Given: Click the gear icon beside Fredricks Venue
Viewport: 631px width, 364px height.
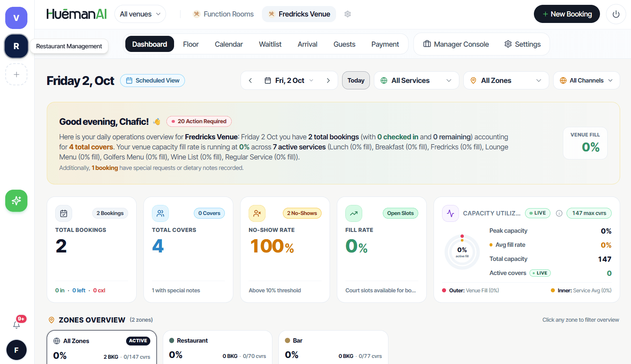Looking at the screenshot, I should 348,14.
